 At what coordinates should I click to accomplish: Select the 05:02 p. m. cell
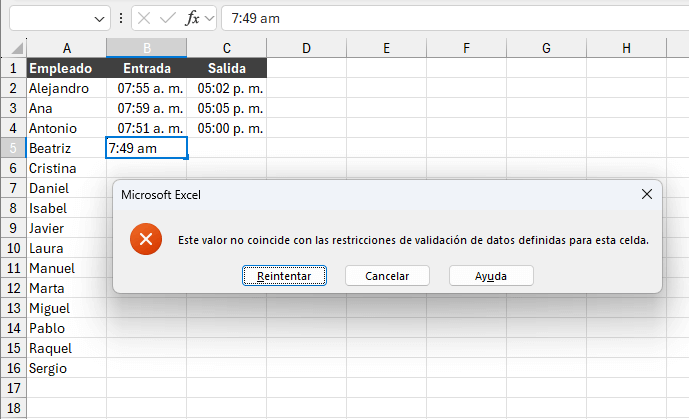point(226,88)
